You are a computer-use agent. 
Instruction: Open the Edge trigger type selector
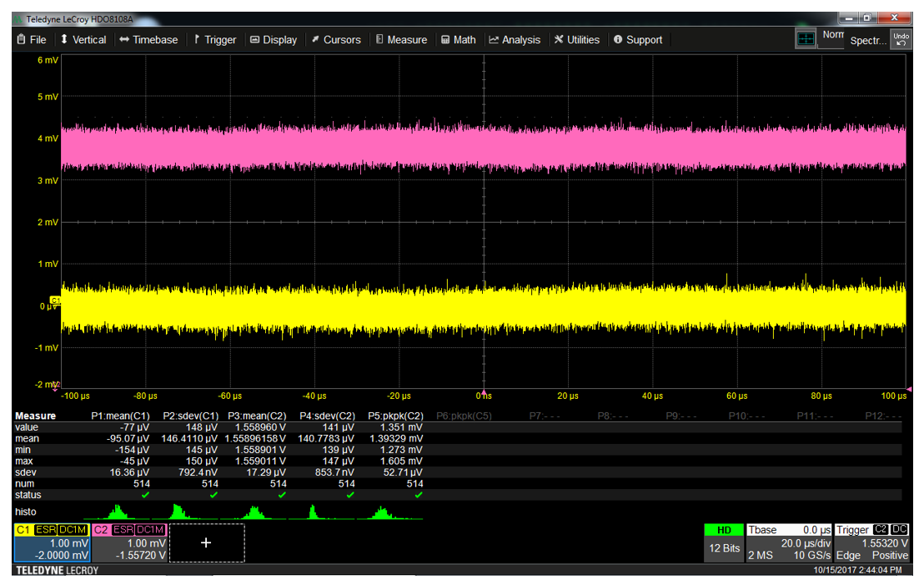pos(848,555)
